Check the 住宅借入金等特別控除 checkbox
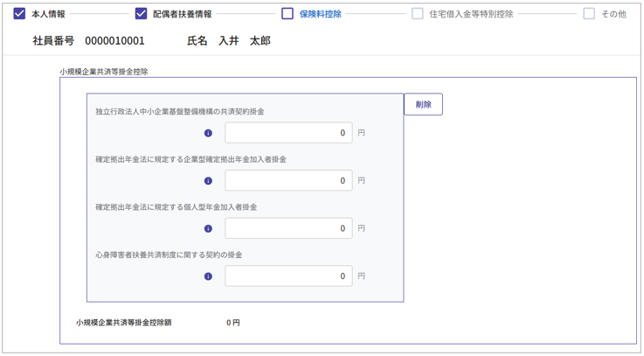Screen dimensions: 644x356 coord(418,14)
